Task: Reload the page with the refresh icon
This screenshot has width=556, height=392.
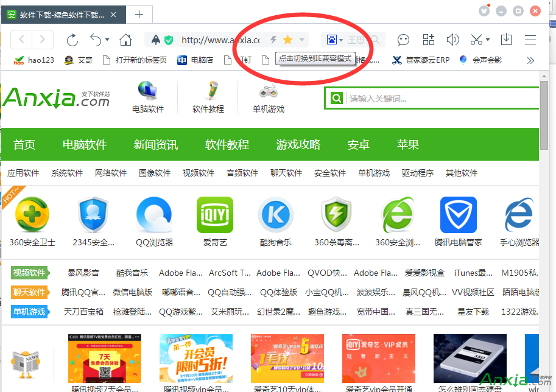Action: (72, 40)
